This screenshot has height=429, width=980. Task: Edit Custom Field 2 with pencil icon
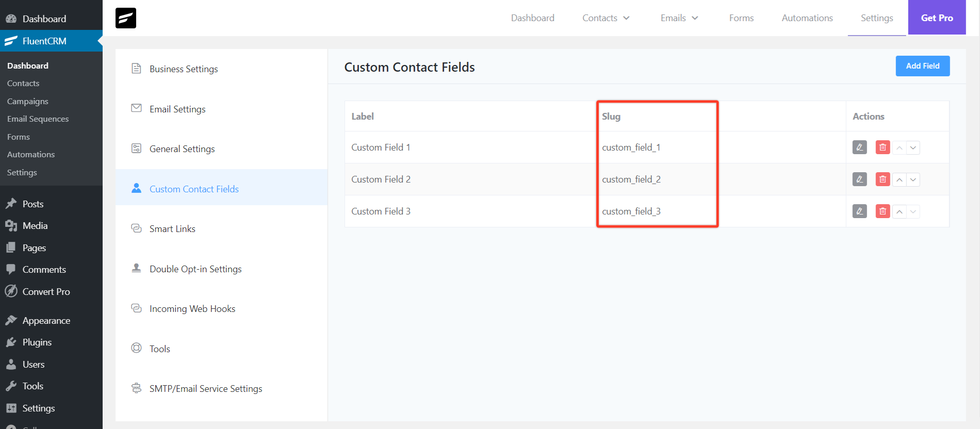(859, 179)
